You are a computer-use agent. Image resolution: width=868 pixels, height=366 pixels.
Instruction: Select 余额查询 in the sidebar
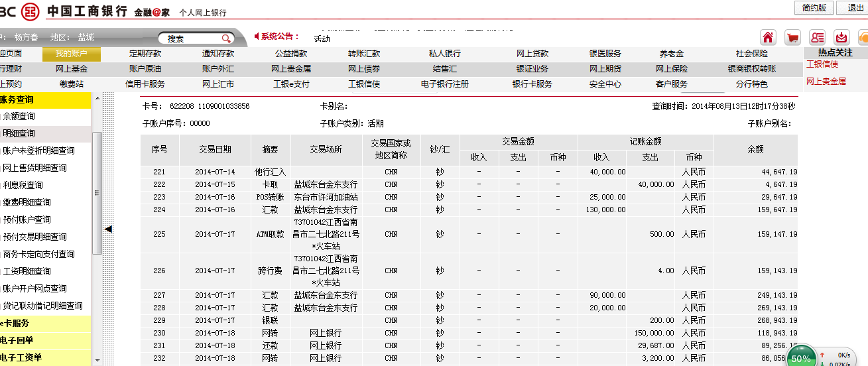19,116
